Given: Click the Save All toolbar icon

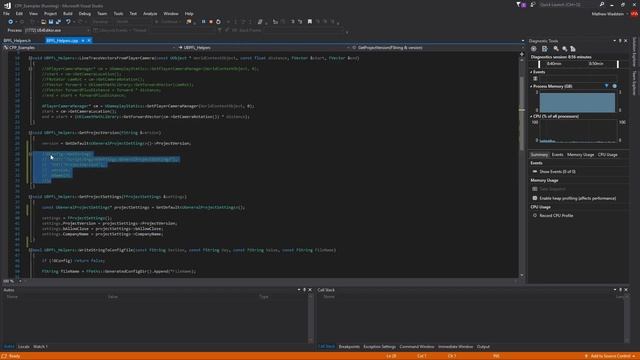Looking at the screenshot, I should 58,22.
